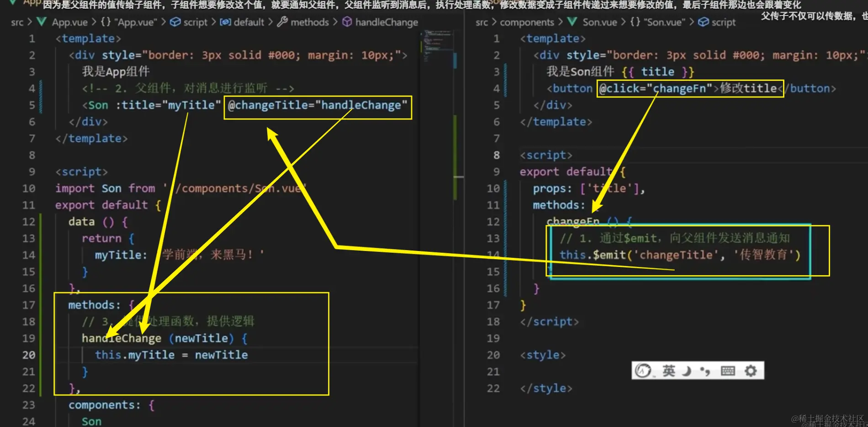
Task: Click the "myTitle:" property on line 14
Action: click(121, 255)
